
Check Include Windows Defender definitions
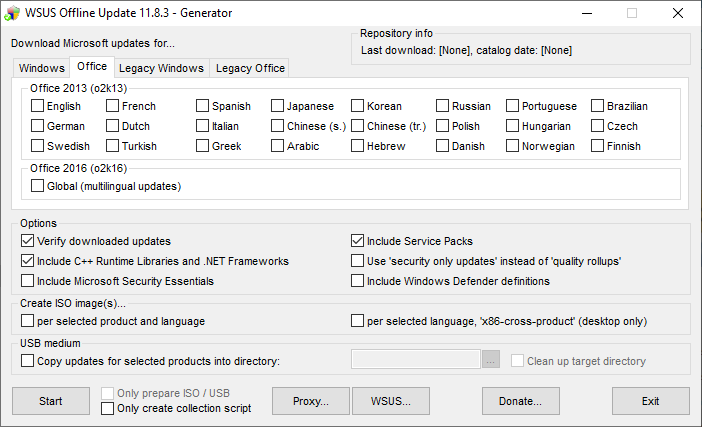(357, 281)
